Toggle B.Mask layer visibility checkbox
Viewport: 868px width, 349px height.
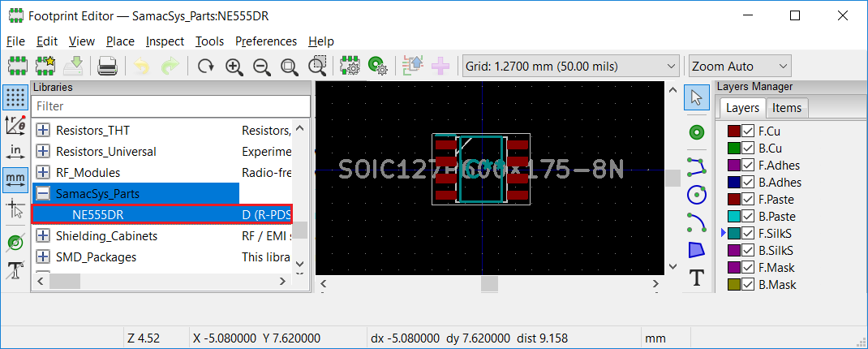point(748,285)
